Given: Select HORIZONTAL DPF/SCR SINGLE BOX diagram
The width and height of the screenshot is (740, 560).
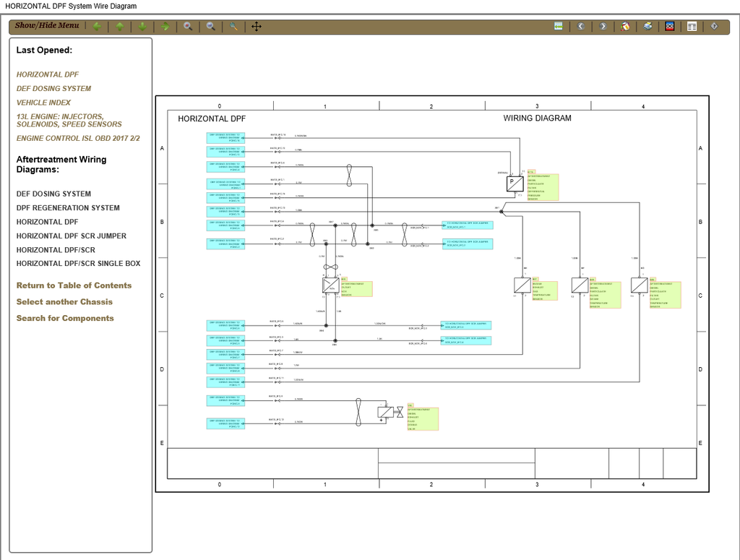Looking at the screenshot, I should pyautogui.click(x=78, y=264).
